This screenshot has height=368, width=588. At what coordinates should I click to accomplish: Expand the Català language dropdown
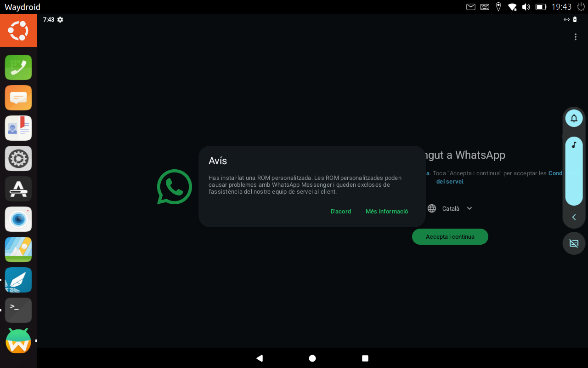[x=457, y=208]
